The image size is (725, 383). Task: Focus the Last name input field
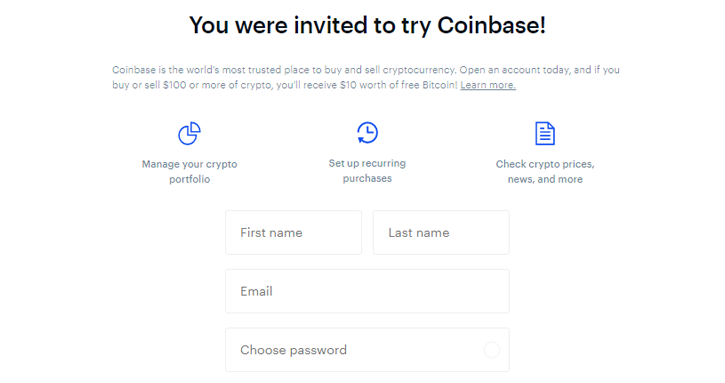(441, 233)
